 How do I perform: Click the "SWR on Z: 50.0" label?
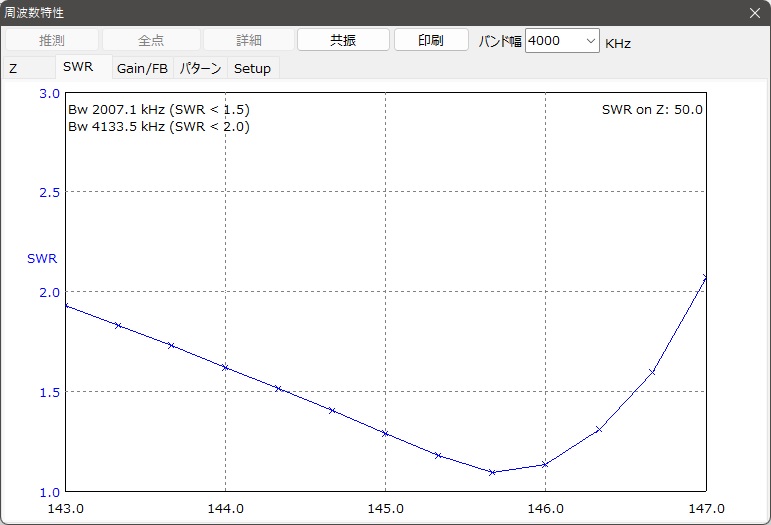point(652,109)
